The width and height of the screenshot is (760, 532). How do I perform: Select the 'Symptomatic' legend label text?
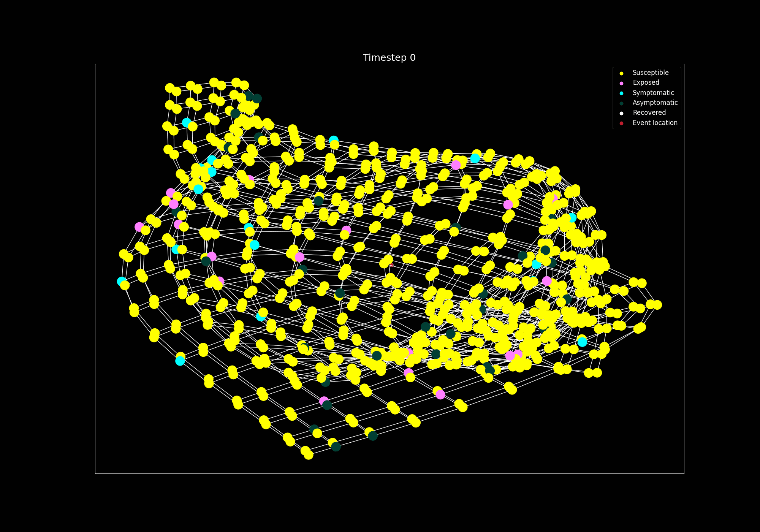[x=653, y=93]
